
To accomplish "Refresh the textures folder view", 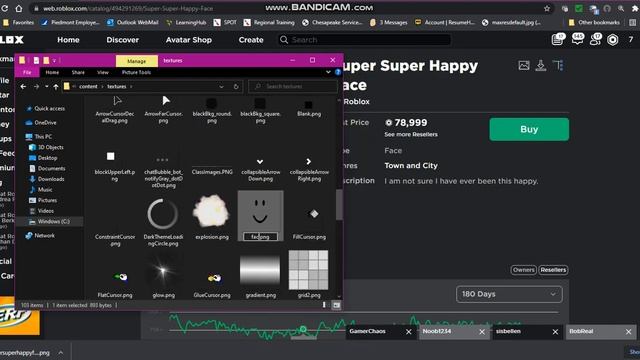I will (x=236, y=87).
